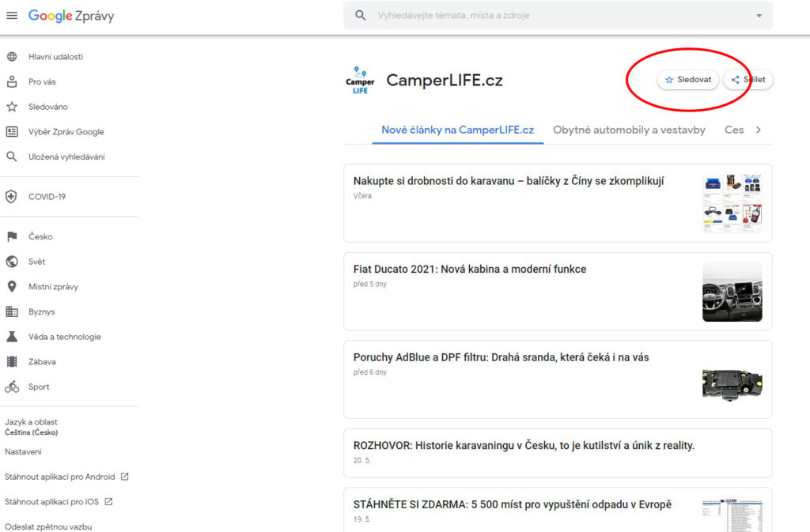The height and width of the screenshot is (532, 810).
Task: Click the bicycle icon for Sport
Action: click(x=12, y=387)
